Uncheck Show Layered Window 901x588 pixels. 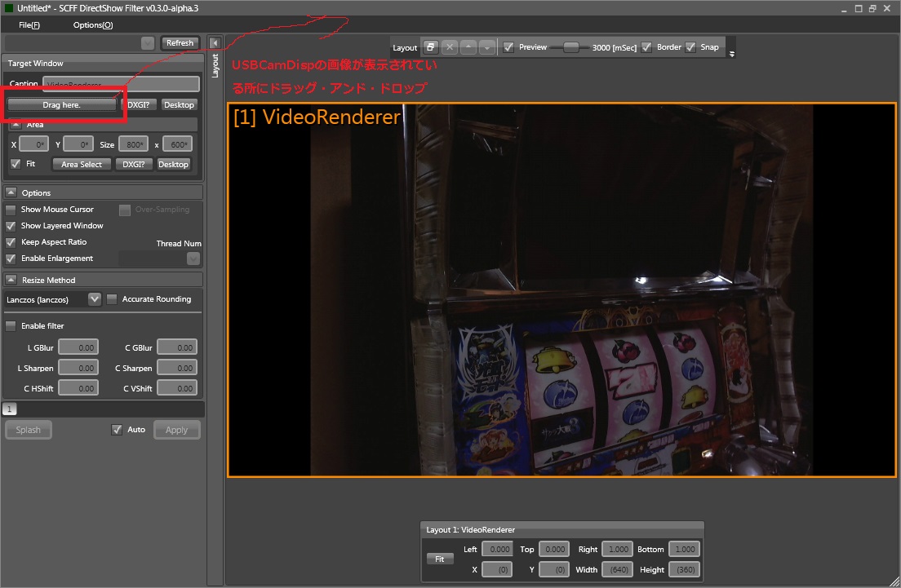(x=11, y=226)
